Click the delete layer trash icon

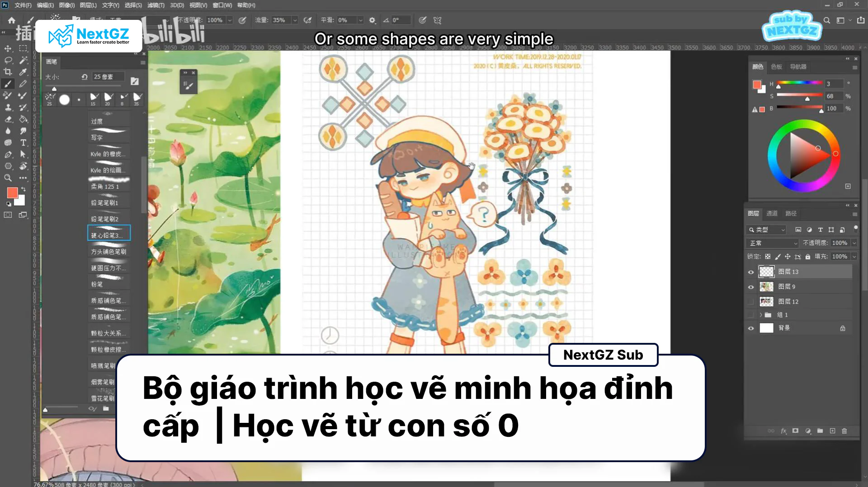coord(844,431)
